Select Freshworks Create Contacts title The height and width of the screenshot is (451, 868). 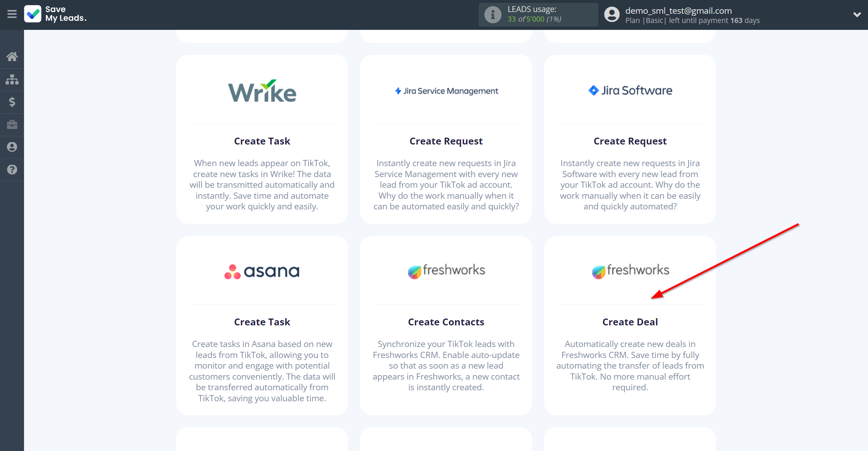(446, 322)
